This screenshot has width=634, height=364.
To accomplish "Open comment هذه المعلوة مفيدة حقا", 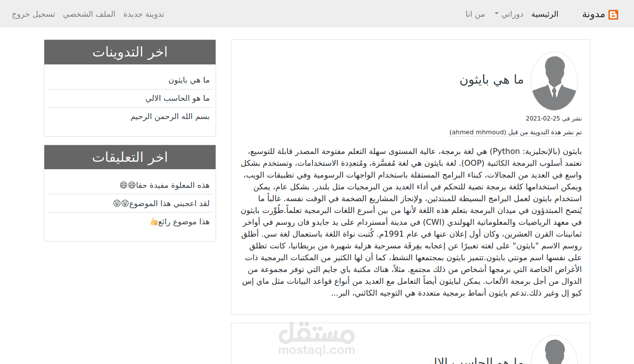I will tap(165, 185).
